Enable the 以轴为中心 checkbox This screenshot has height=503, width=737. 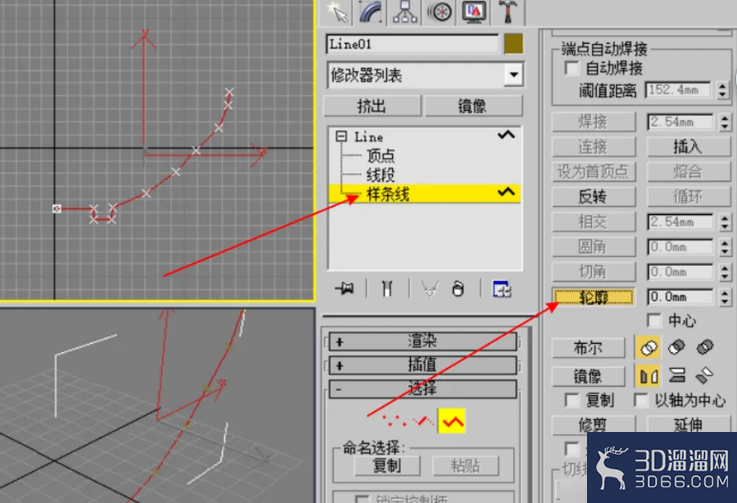641,400
